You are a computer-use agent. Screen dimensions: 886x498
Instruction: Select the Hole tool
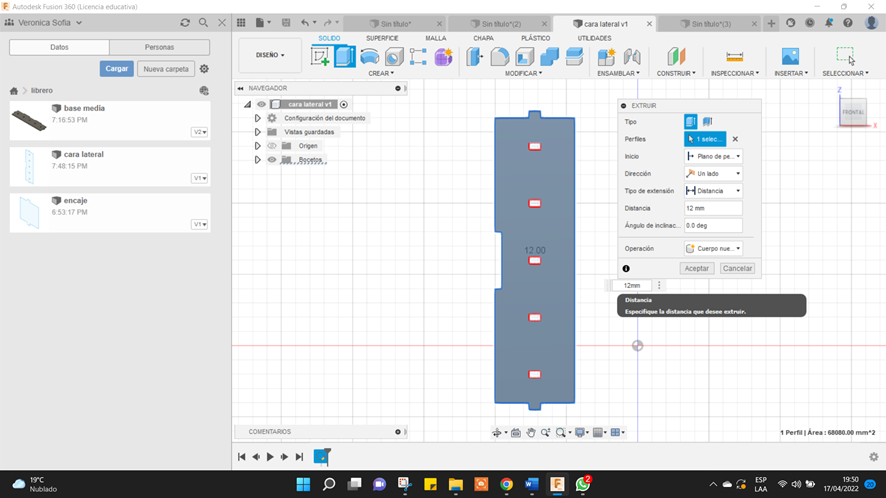[394, 57]
